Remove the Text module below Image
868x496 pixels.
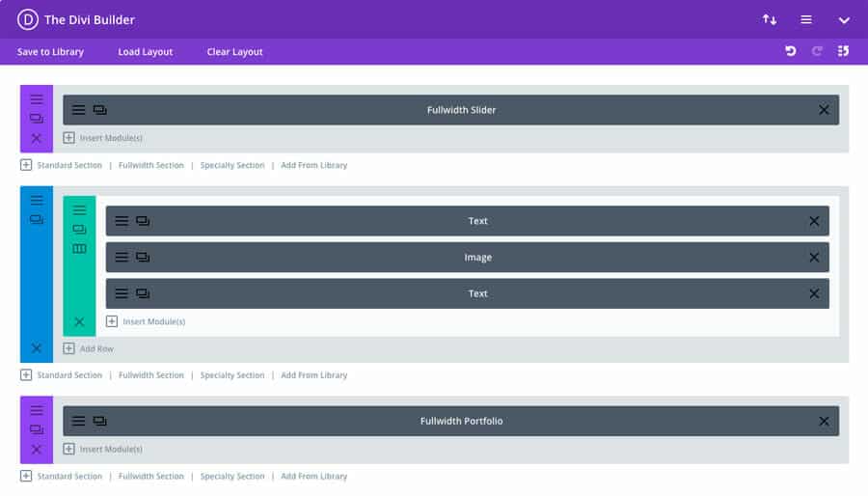point(814,293)
